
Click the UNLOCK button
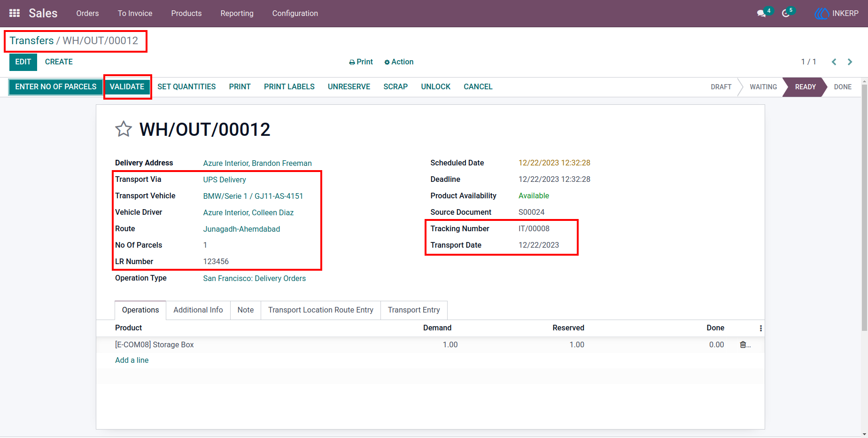point(436,87)
